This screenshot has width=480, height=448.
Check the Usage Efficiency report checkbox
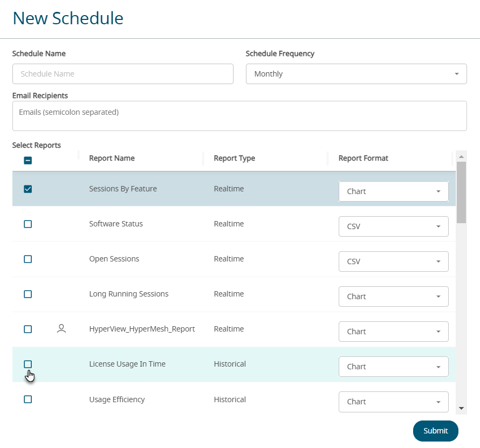[x=28, y=399]
